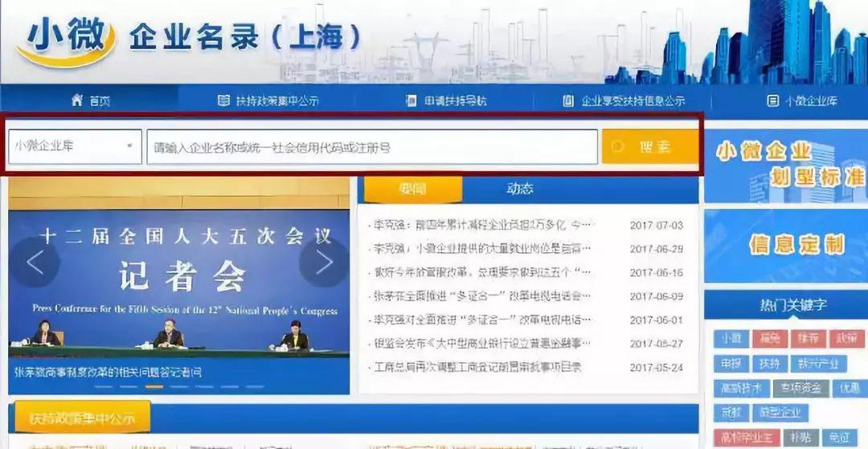Show the next carousel slide arrow
The width and height of the screenshot is (868, 449).
pyautogui.click(x=324, y=263)
